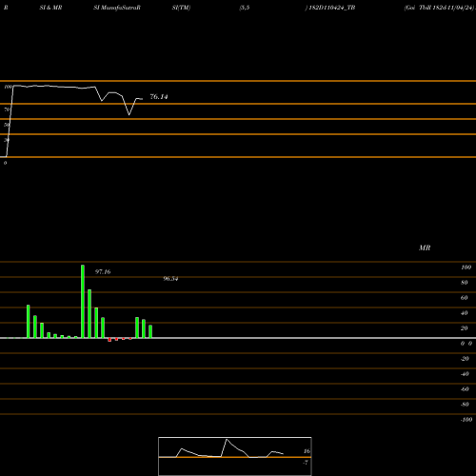Screen dimensions: 476x476
Task: Click the SI & MR header label
Action: (x=50, y=8)
